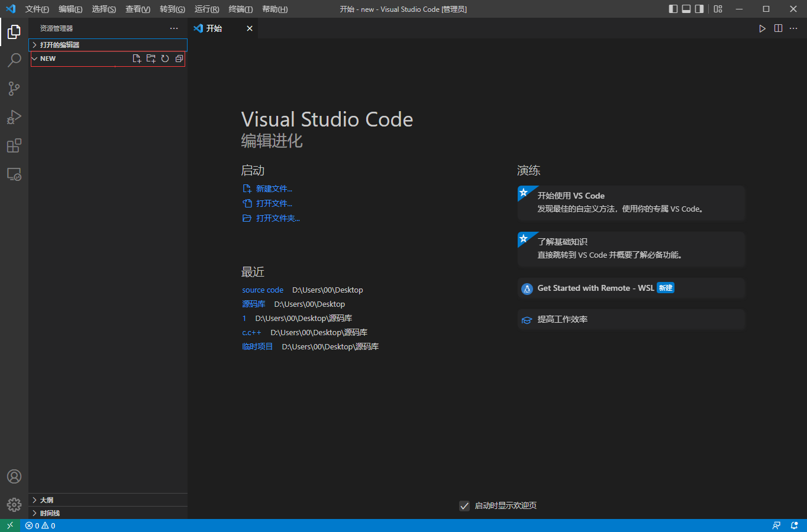Select the 开始 editor tab
The image size is (807, 532).
point(223,28)
